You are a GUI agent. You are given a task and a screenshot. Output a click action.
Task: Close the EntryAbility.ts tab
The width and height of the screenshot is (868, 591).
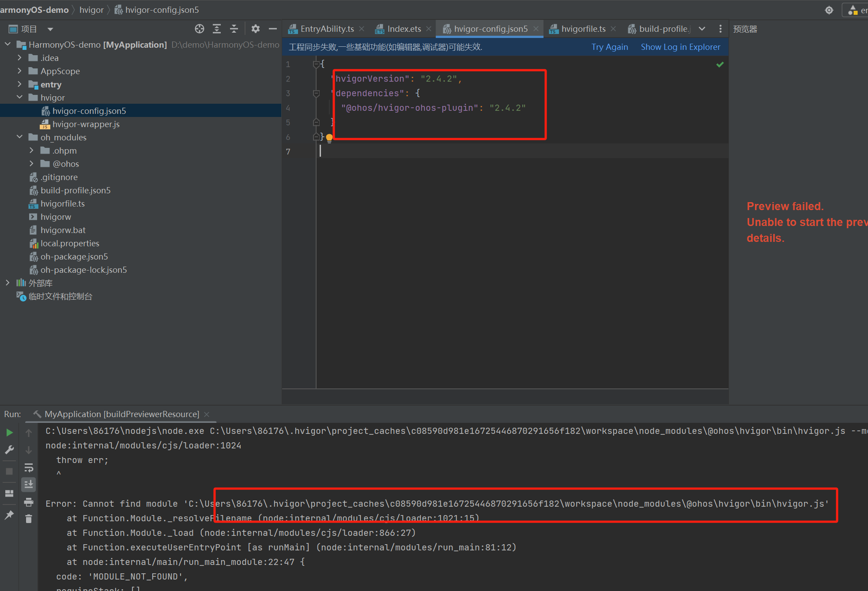[x=362, y=29]
